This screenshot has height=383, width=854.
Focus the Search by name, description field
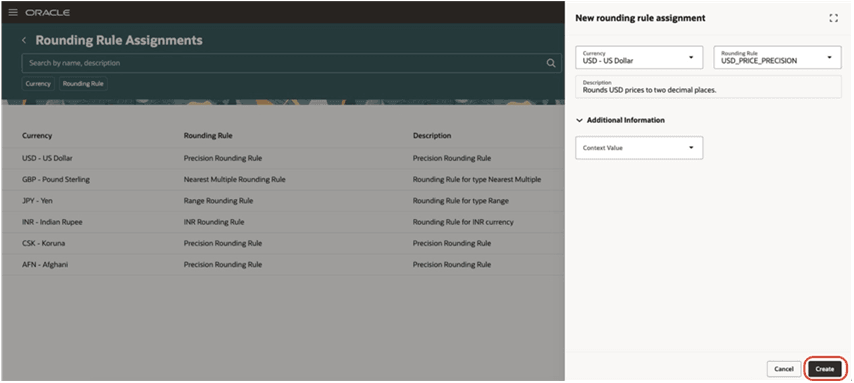291,63
